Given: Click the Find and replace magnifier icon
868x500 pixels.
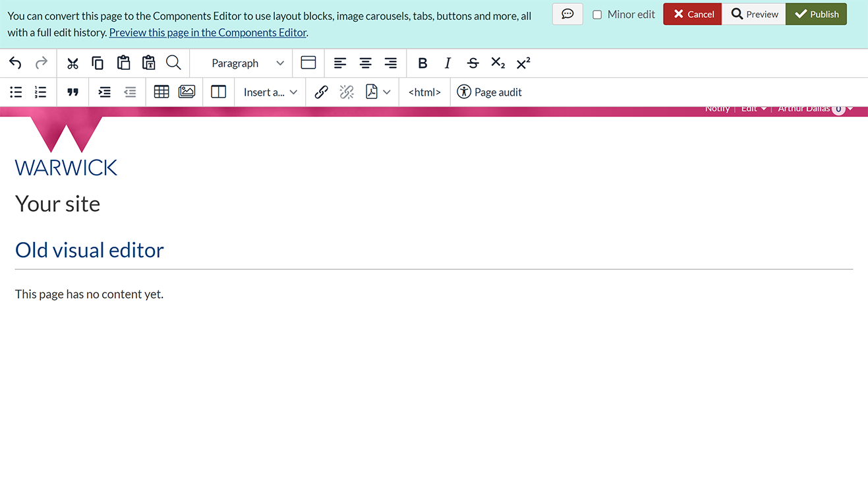Looking at the screenshot, I should pos(173,63).
